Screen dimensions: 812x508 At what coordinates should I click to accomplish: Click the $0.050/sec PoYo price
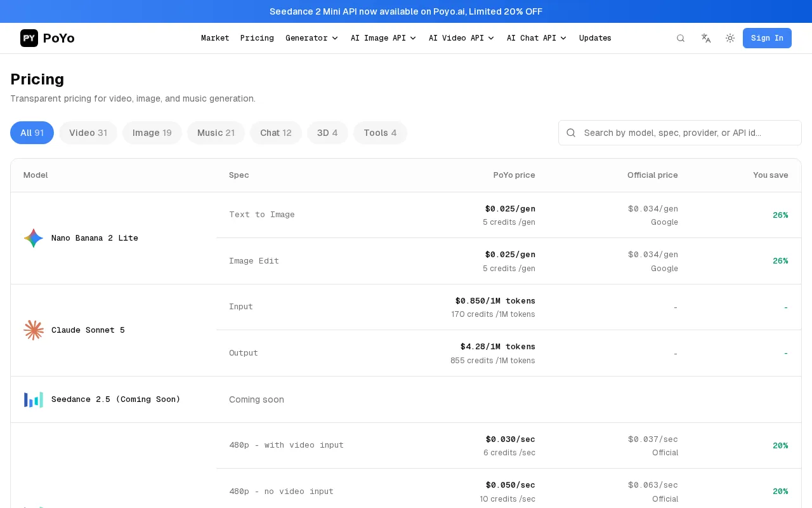coord(511,485)
